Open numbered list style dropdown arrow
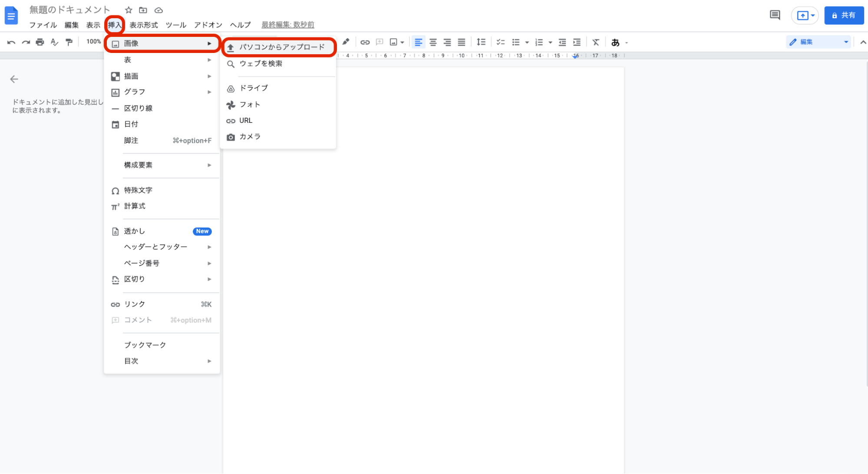Viewport: 868px width, 474px height. 550,43
